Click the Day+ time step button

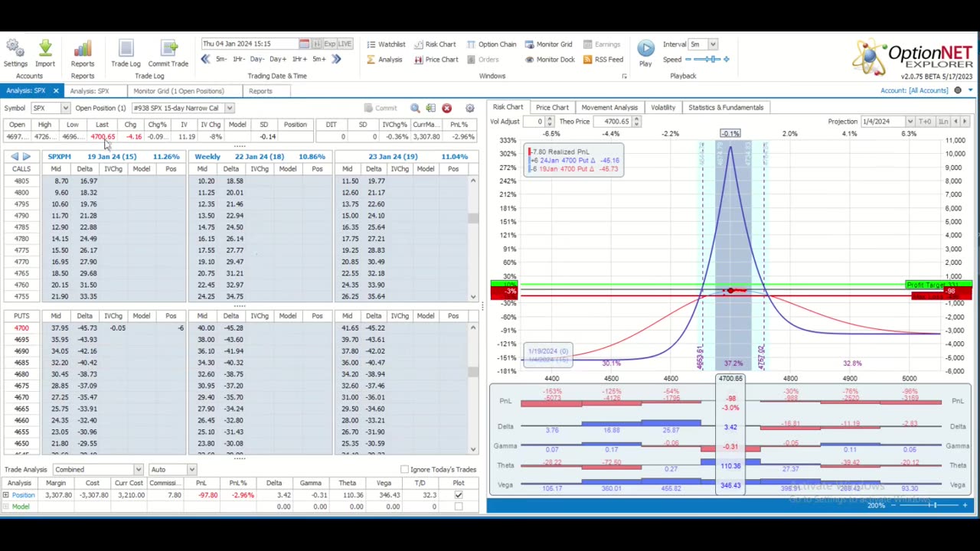pos(278,59)
